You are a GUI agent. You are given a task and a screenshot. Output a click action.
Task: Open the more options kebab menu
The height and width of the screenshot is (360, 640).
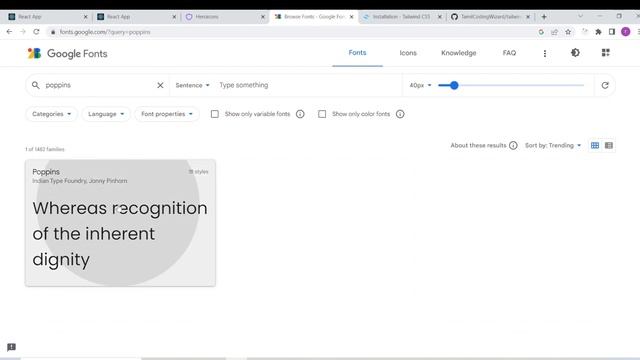(x=544, y=53)
